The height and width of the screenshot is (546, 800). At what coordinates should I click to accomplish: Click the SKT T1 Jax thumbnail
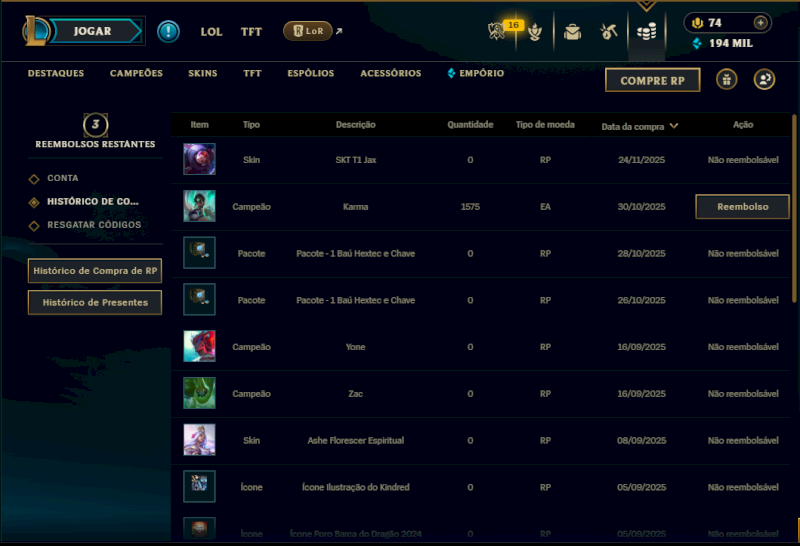point(199,159)
